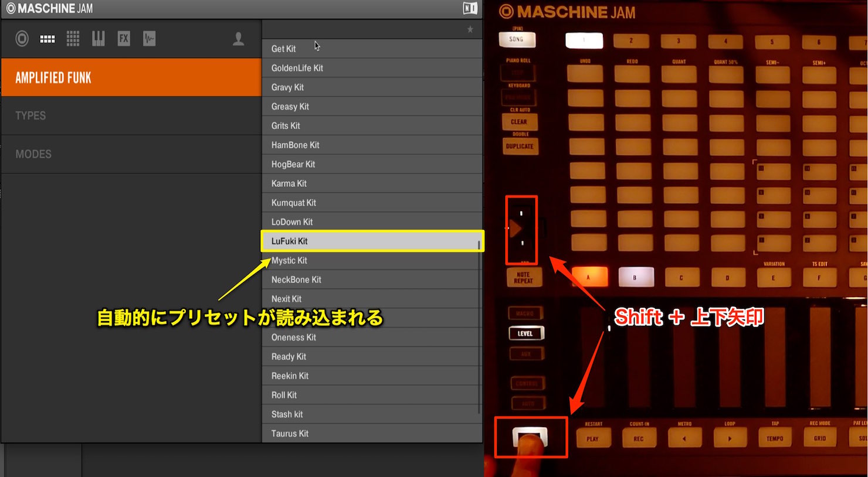This screenshot has width=868, height=477.
Task: Expand the TYPES filter section
Action: (x=131, y=115)
